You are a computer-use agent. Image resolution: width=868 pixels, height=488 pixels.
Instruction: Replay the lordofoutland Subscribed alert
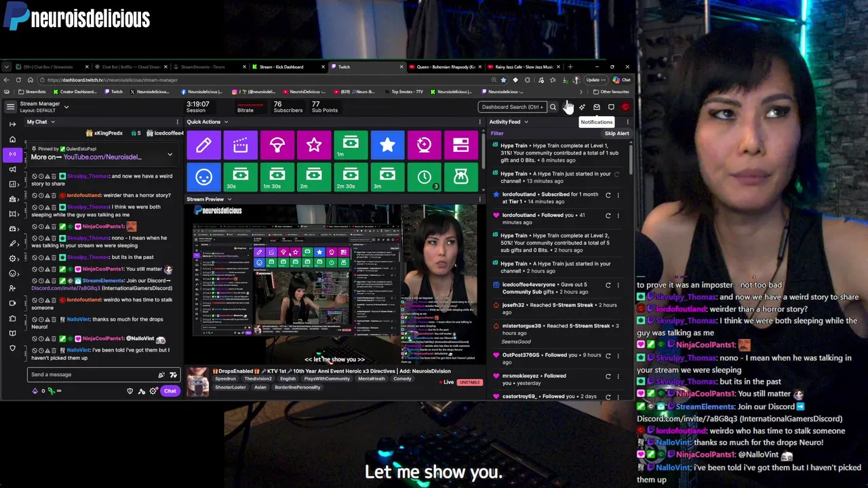click(x=608, y=195)
